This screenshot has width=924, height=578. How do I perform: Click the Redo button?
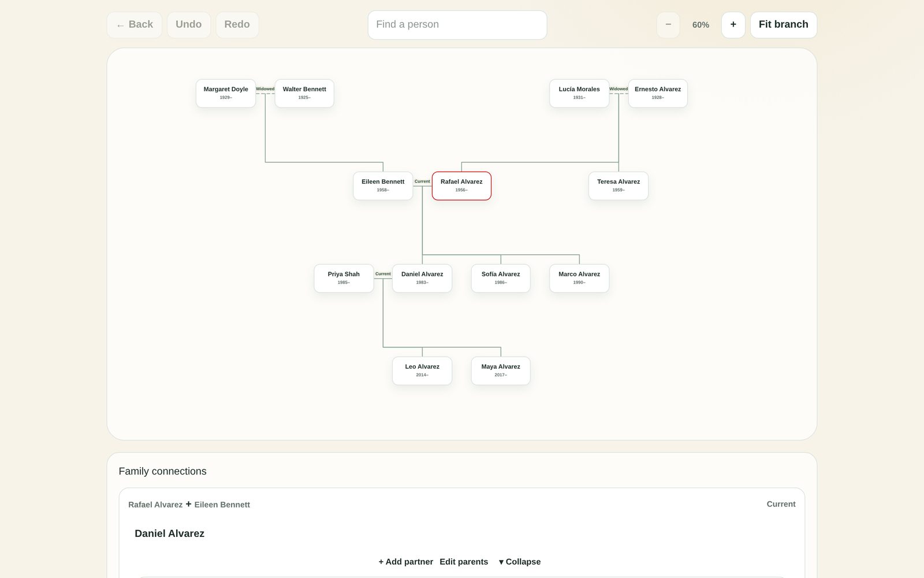tap(237, 25)
